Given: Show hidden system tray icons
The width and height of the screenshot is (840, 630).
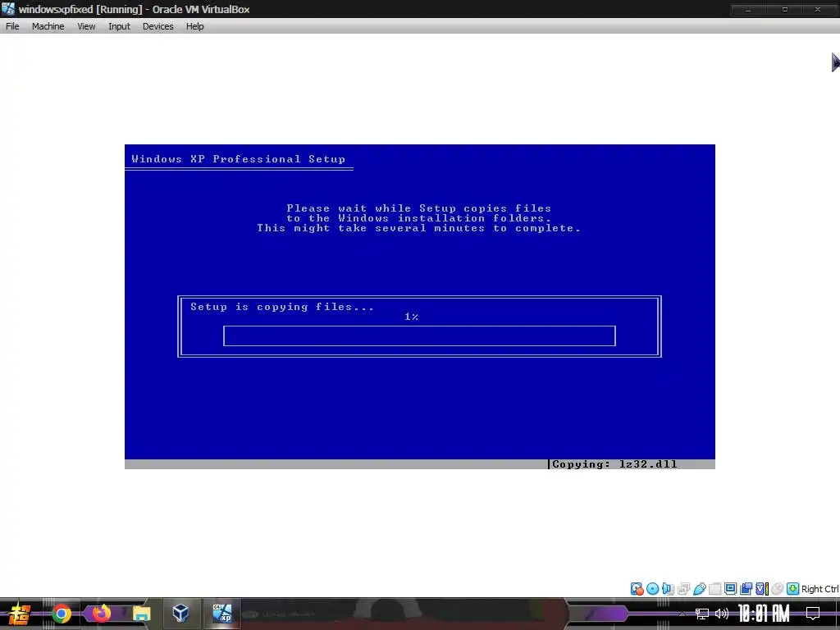Looking at the screenshot, I should tap(682, 614).
